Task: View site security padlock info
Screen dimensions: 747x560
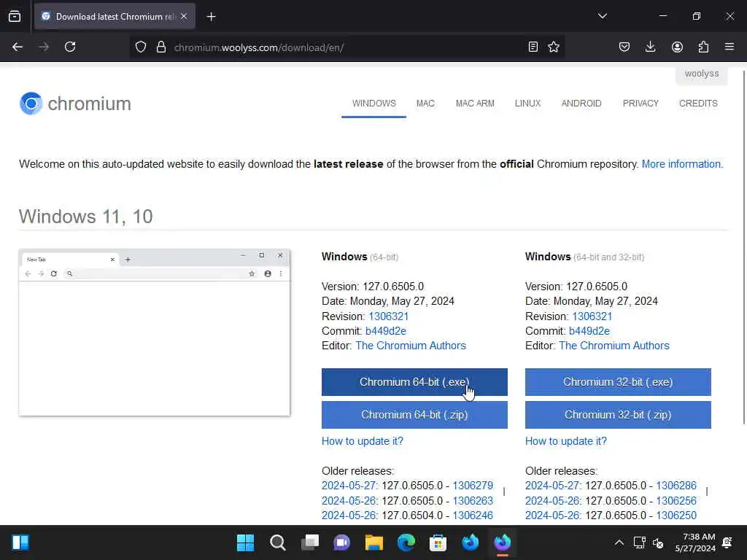Action: [x=161, y=47]
